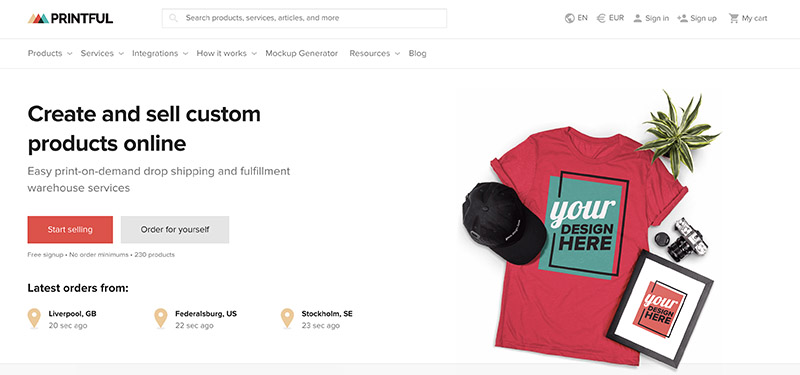Screen dimensions: 800x375
Task: Click the Order for yourself button
Action: 175,230
